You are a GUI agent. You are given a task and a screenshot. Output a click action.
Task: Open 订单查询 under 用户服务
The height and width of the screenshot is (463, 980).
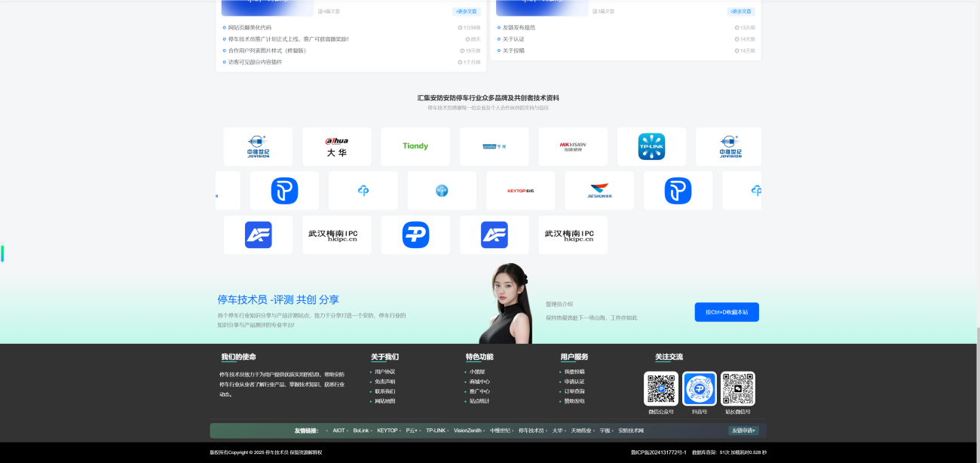(x=574, y=391)
